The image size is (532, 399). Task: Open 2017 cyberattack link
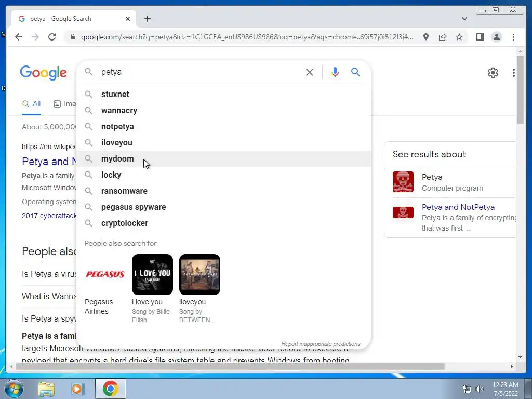tap(49, 216)
